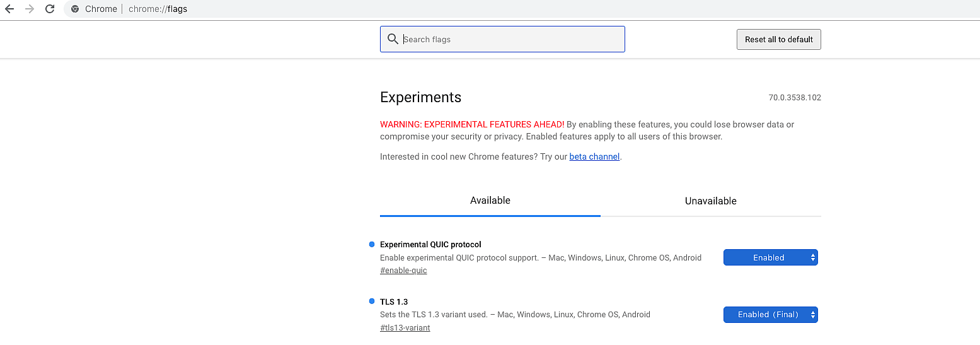Click the chrome://flags URL in address bar
Viewport: 980px width, 345px height.
pyautogui.click(x=158, y=9)
